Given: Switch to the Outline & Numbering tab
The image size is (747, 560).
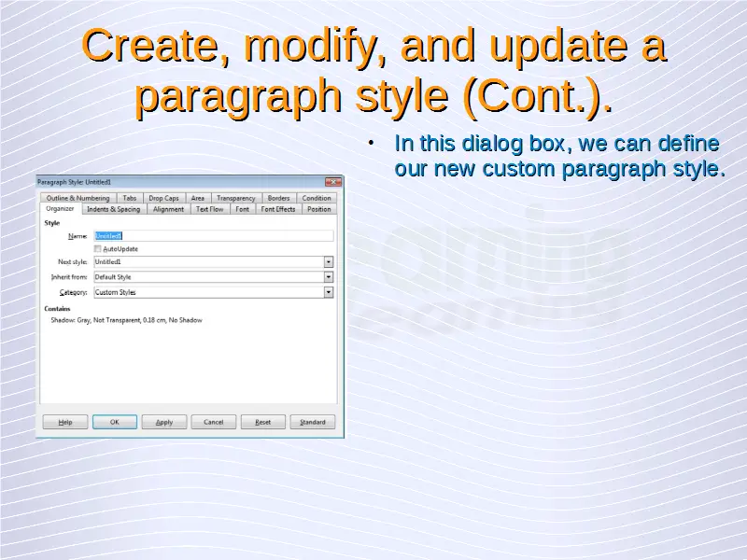Looking at the screenshot, I should point(78,198).
